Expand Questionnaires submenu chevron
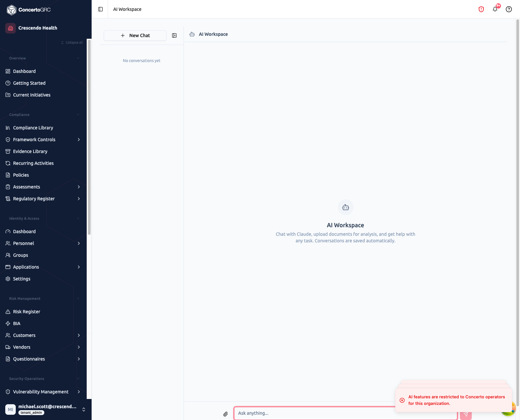520x420 pixels. (x=79, y=359)
